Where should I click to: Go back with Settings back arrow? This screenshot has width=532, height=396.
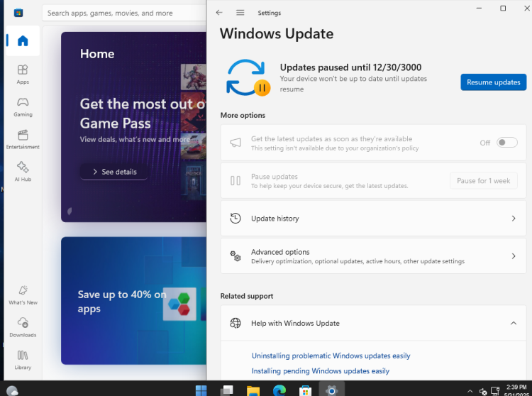219,13
